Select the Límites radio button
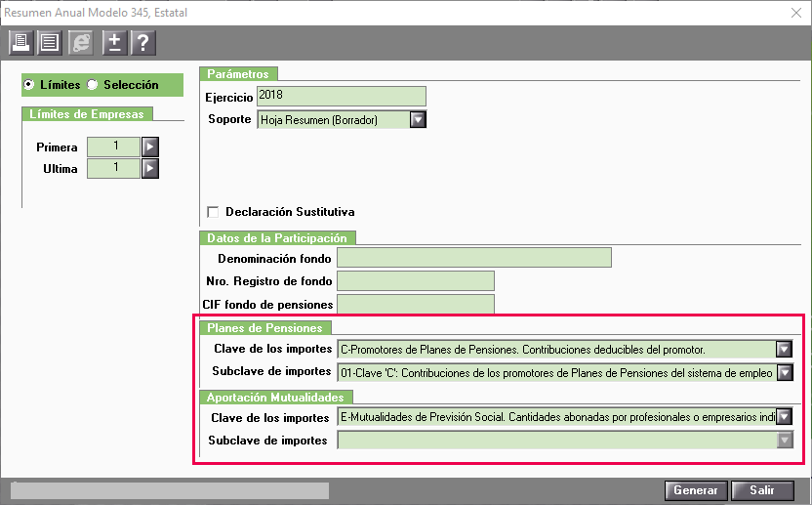The image size is (812, 505). 29,85
